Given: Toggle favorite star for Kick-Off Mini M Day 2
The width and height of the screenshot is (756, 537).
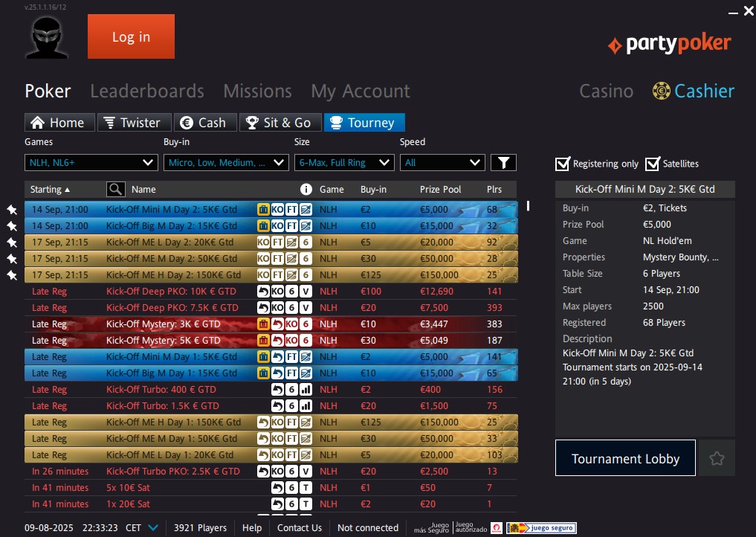Looking at the screenshot, I should coord(12,210).
